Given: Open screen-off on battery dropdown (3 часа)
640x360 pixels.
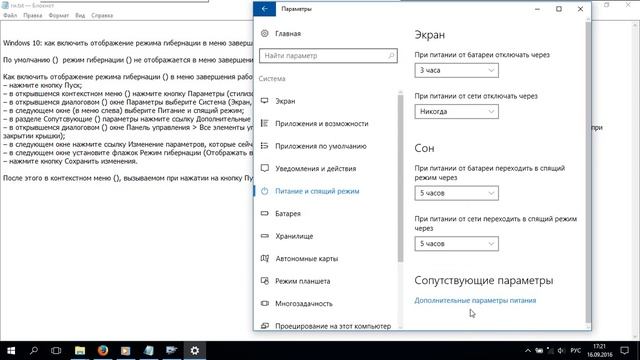Looking at the screenshot, I should click(x=456, y=70).
